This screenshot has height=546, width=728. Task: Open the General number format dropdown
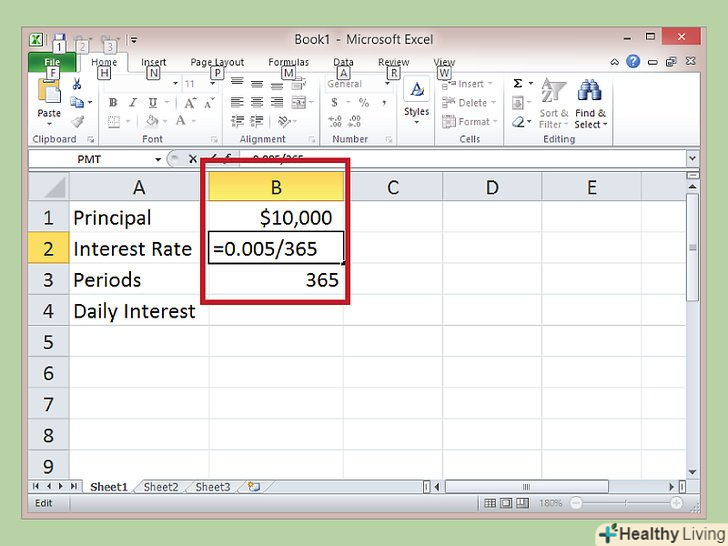[x=387, y=84]
